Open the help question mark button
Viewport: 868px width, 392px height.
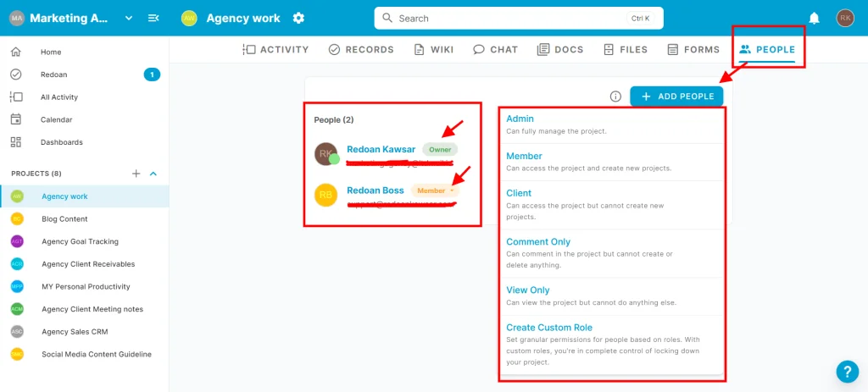(x=847, y=372)
